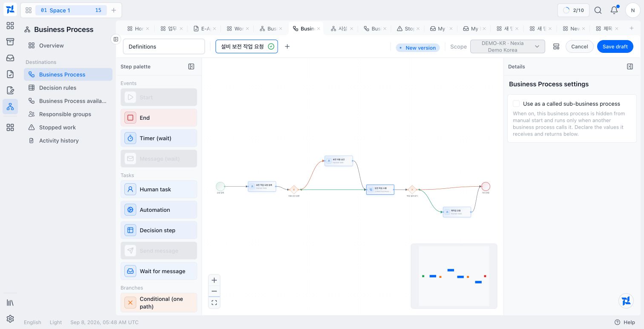
Task: Open the search icon in header
Action: click(x=598, y=10)
